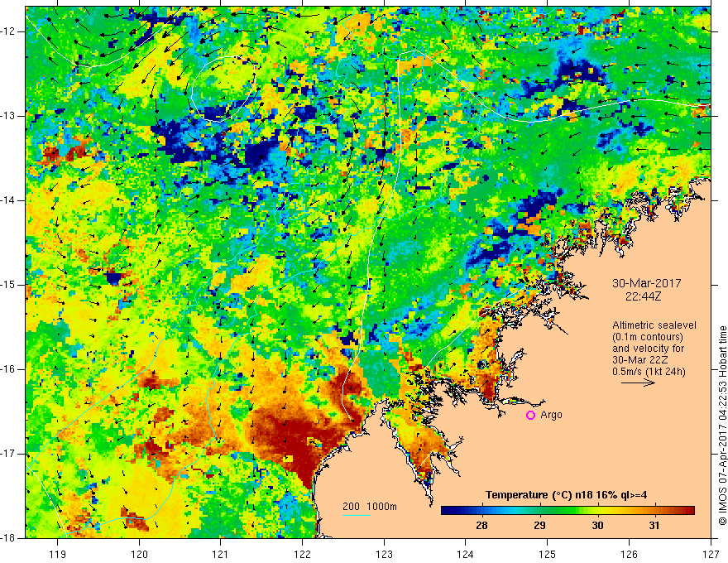The height and width of the screenshot is (563, 728).
Task: Click the '(0.1m contours)' caption line
Action: click(648, 337)
